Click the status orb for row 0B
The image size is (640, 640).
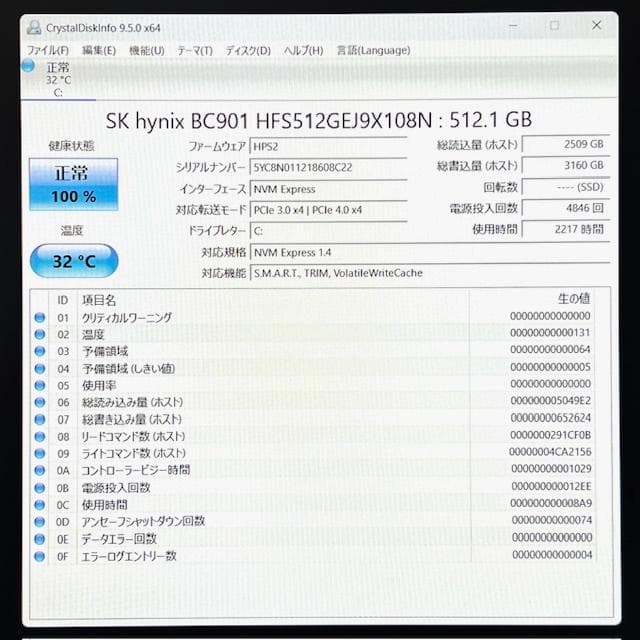pos(40,488)
